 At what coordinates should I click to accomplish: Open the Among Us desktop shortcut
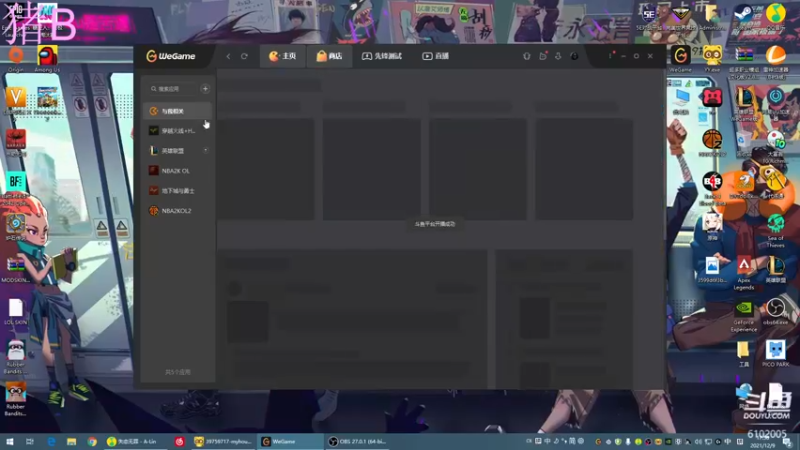[47, 59]
